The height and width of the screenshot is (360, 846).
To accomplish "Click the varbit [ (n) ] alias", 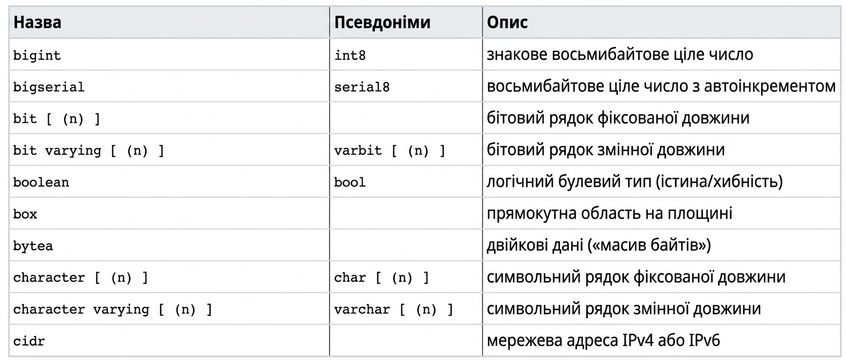I will click(x=390, y=151).
